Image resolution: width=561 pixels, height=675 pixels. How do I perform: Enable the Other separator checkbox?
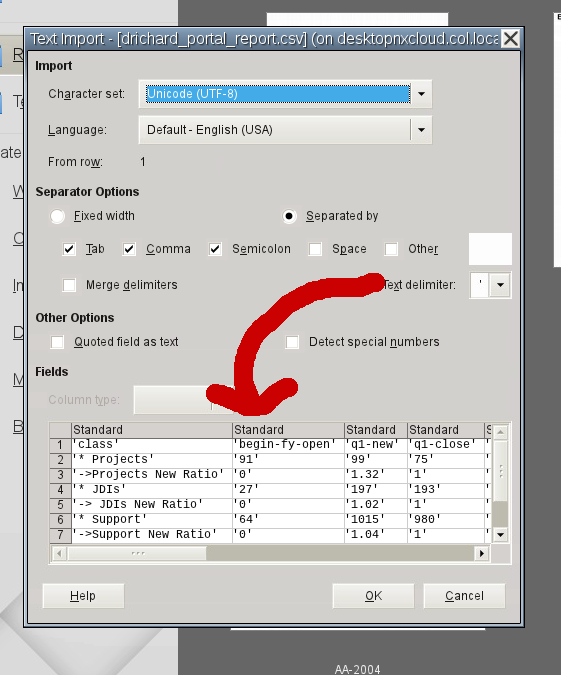click(391, 249)
